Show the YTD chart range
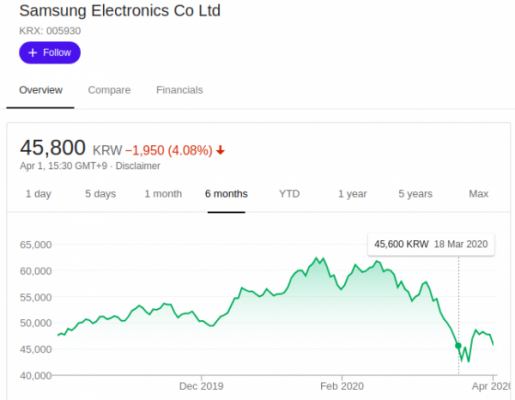 click(x=289, y=194)
